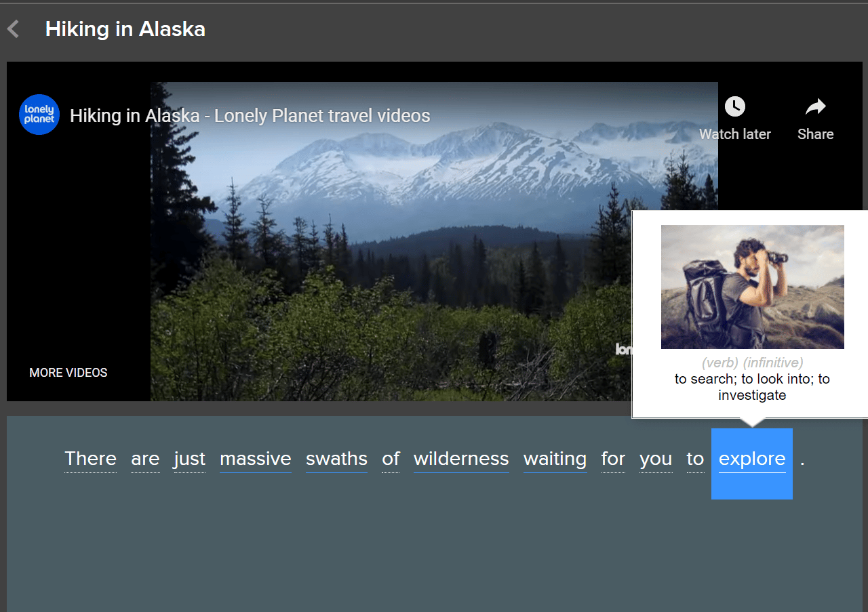This screenshot has height=612, width=868.
Task: Click the word "to" before explore
Action: point(695,459)
